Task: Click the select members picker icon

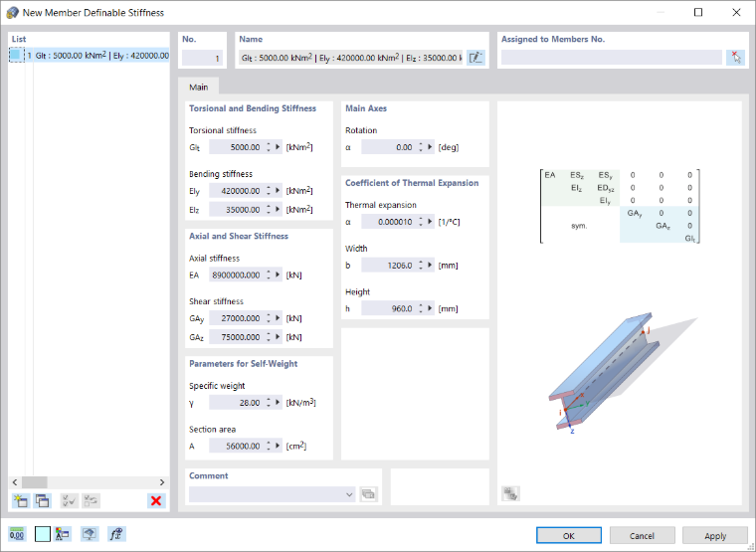Action: pyautogui.click(x=736, y=58)
